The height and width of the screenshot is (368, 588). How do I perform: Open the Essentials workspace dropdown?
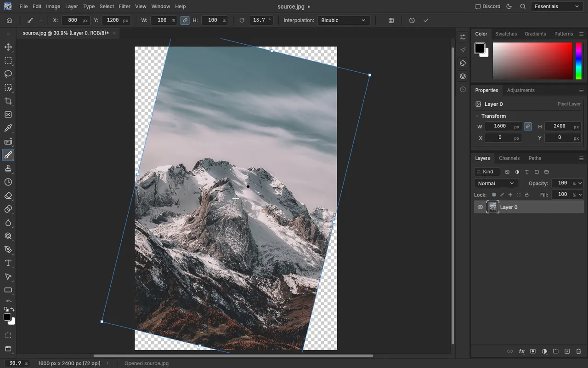(x=557, y=6)
